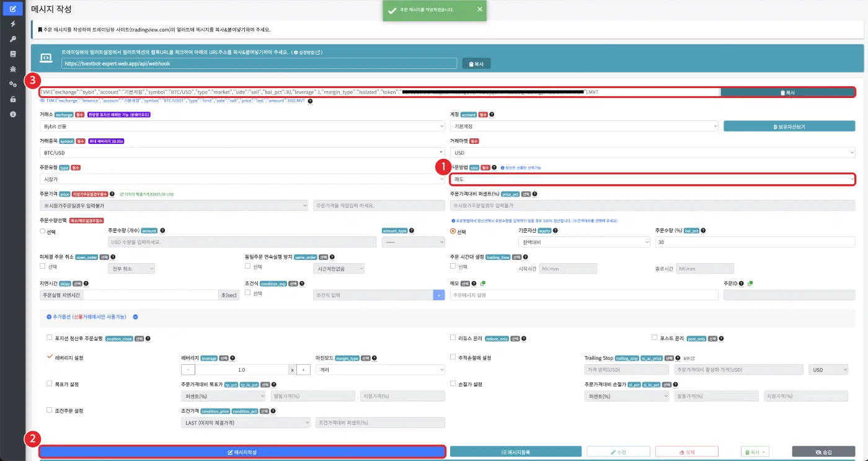Screen dimensions: 868x461
Task: Click the bug icon in sidebar
Action: point(13,69)
